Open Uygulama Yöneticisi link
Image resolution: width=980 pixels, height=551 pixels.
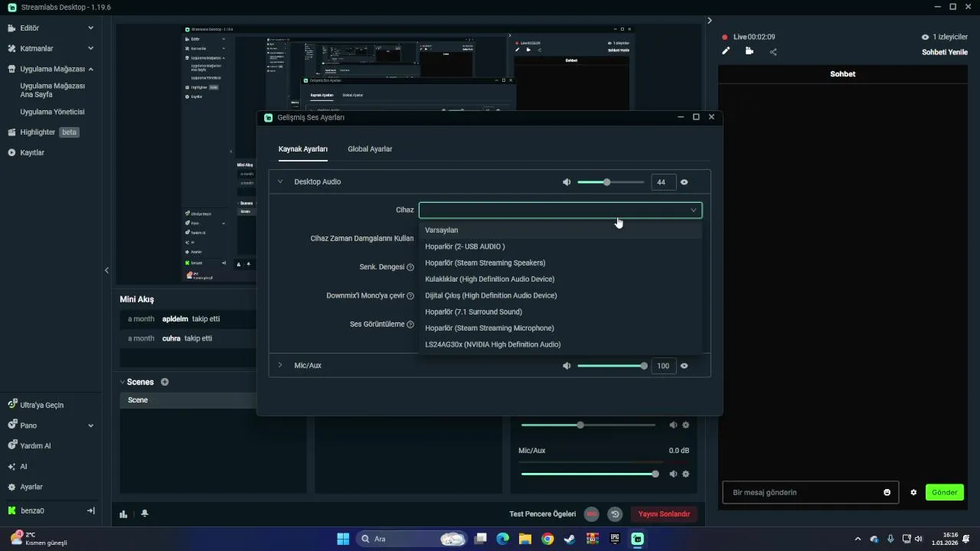coord(52,112)
